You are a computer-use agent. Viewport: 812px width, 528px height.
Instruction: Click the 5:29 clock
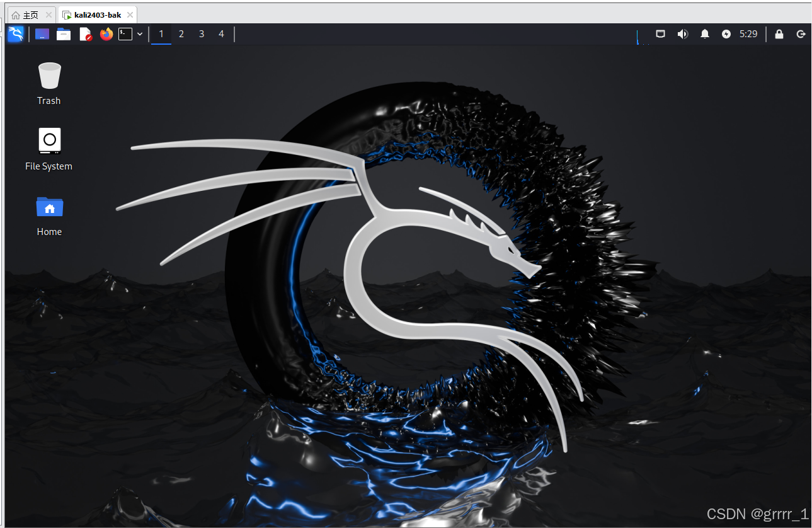tap(748, 34)
